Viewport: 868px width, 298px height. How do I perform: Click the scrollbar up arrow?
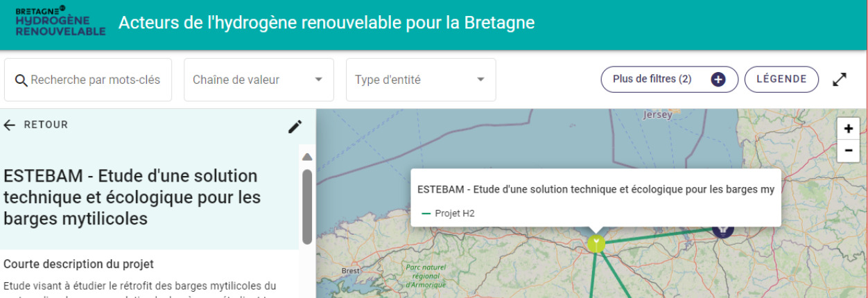[x=307, y=157]
